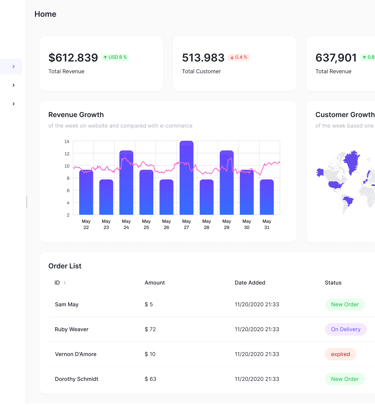Click the date in Ruby Weaver's row
This screenshot has width=375, height=405.
click(257, 329)
